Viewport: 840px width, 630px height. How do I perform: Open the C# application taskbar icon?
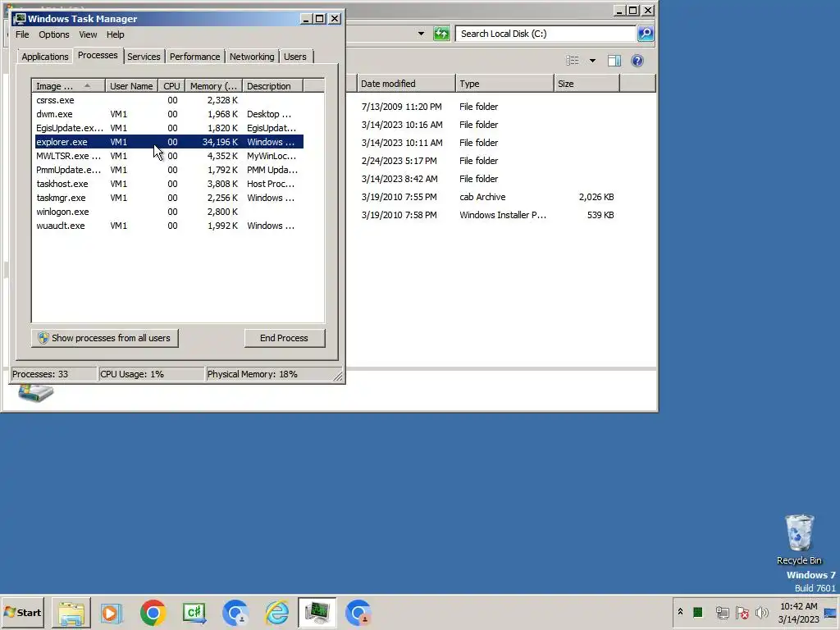click(x=194, y=613)
